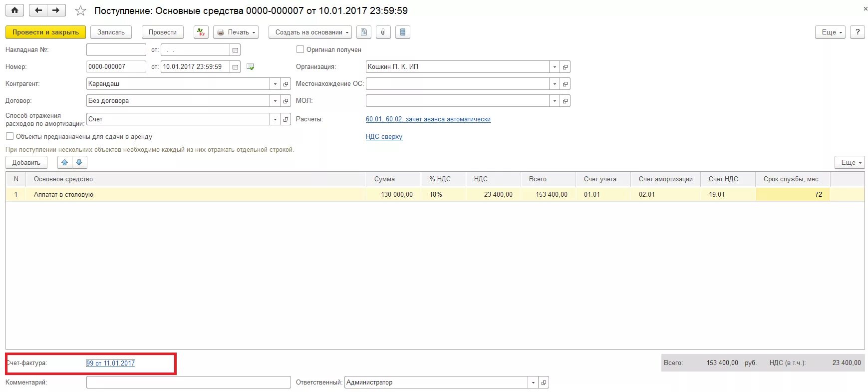Viewport: 868px width, 392px height.
Task: Select service life cell 72
Action: click(x=793, y=195)
